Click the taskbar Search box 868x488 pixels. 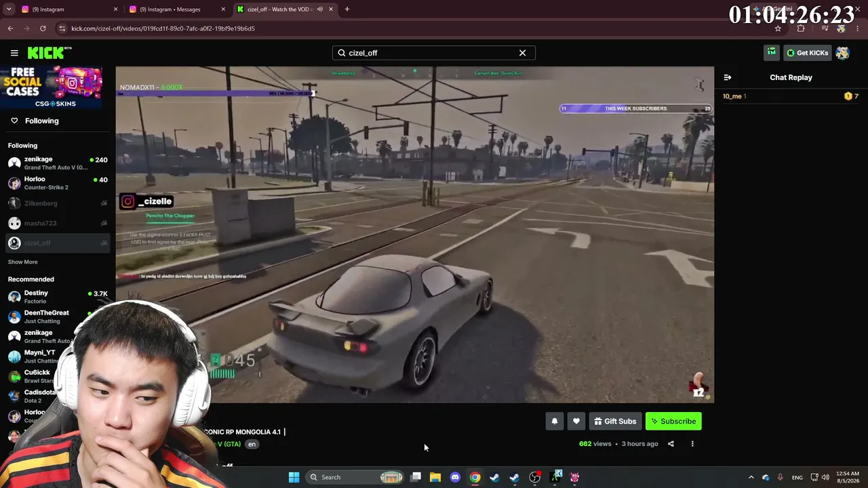[x=355, y=477]
